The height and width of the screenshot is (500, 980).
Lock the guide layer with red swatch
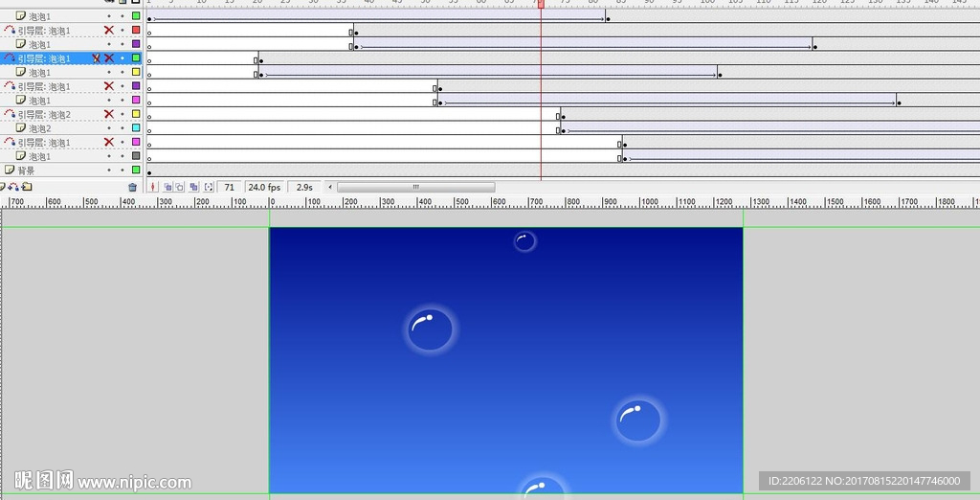click(122, 31)
